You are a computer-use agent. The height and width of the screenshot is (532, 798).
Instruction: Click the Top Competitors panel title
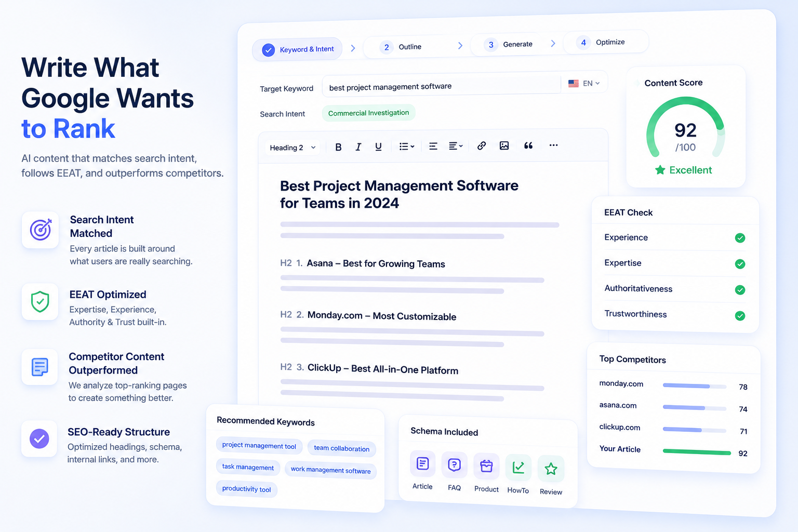pyautogui.click(x=632, y=360)
